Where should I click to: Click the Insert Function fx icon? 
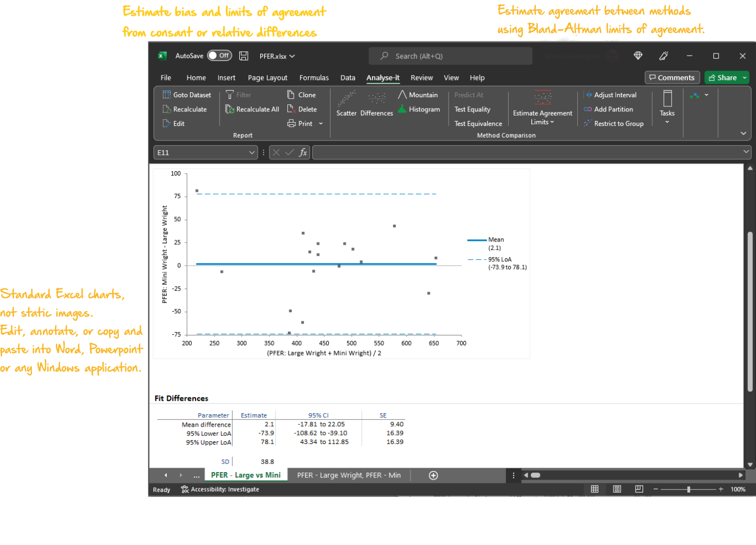point(303,153)
